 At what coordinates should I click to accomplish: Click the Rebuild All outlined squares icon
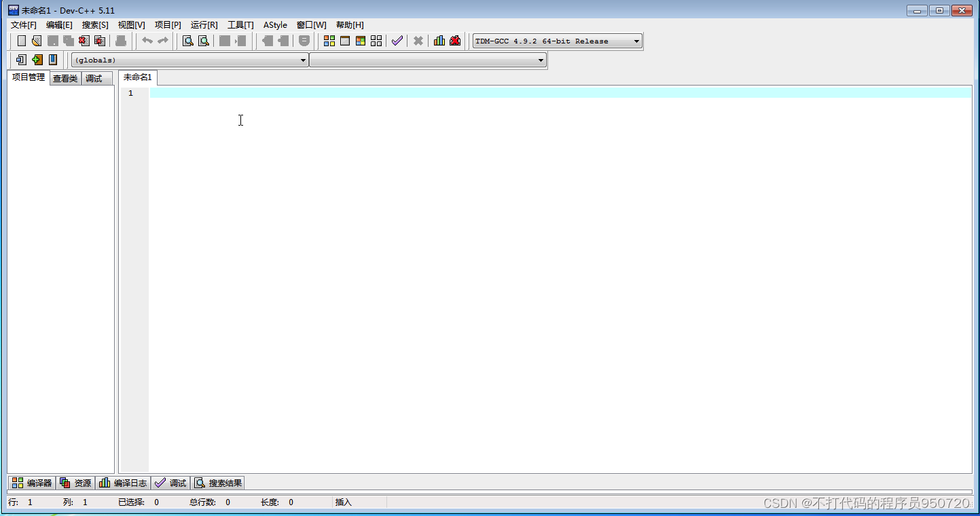(x=376, y=41)
